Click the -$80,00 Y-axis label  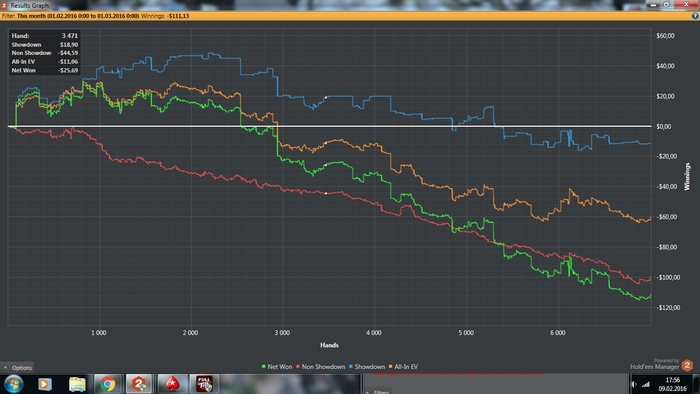click(x=666, y=247)
